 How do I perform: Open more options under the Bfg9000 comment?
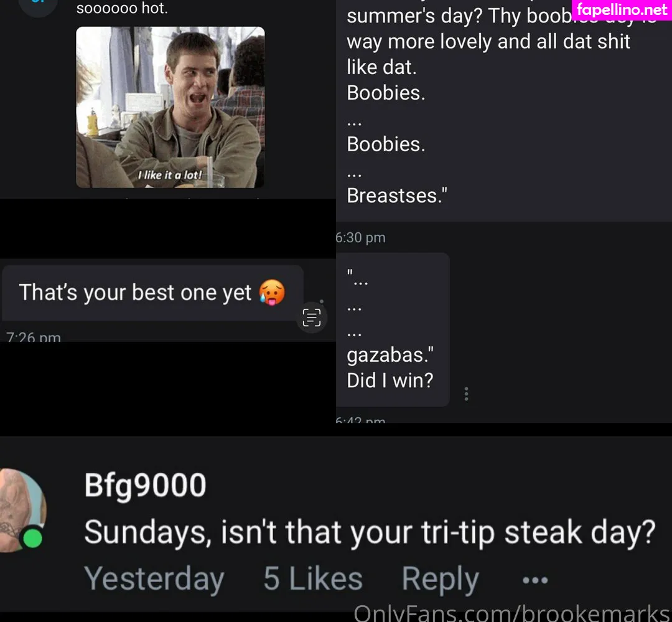[x=534, y=580]
